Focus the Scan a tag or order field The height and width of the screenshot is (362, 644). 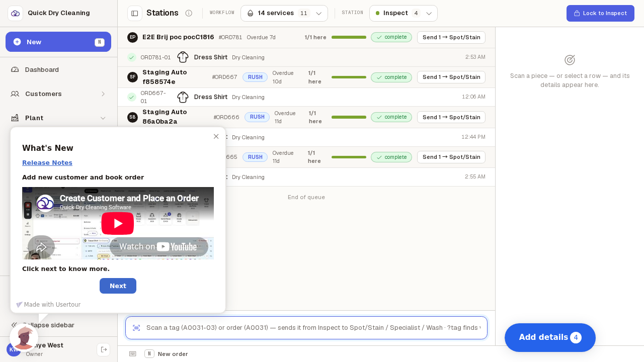click(x=306, y=328)
